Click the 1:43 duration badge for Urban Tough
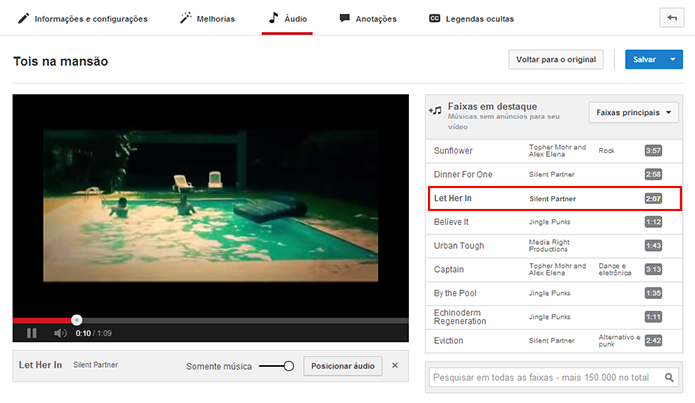 click(653, 246)
